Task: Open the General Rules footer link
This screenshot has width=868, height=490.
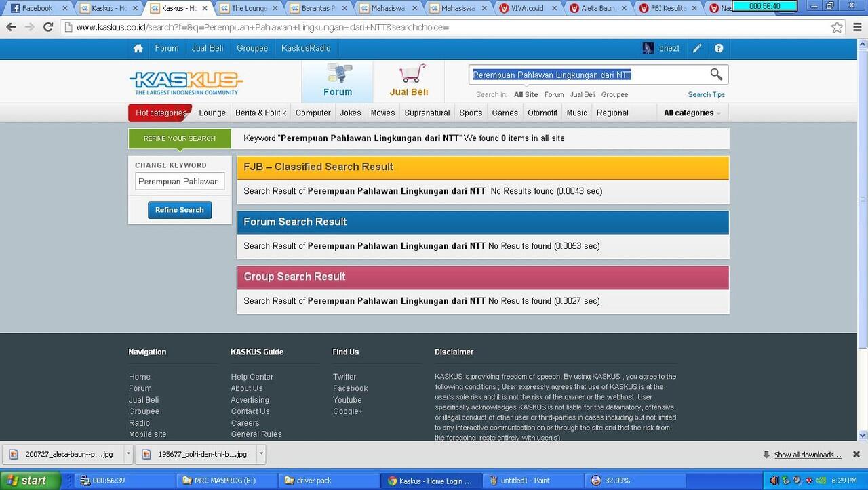Action: (256, 434)
